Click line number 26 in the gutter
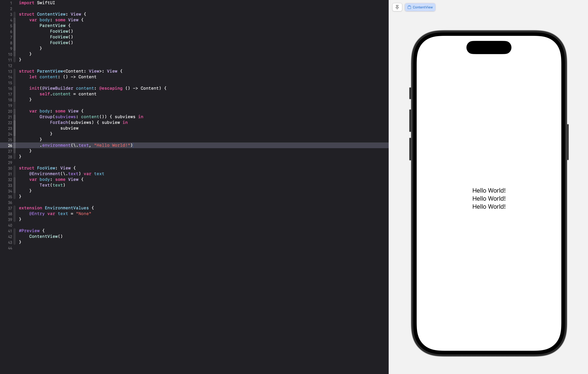The width and height of the screenshot is (588, 374). coord(10,145)
